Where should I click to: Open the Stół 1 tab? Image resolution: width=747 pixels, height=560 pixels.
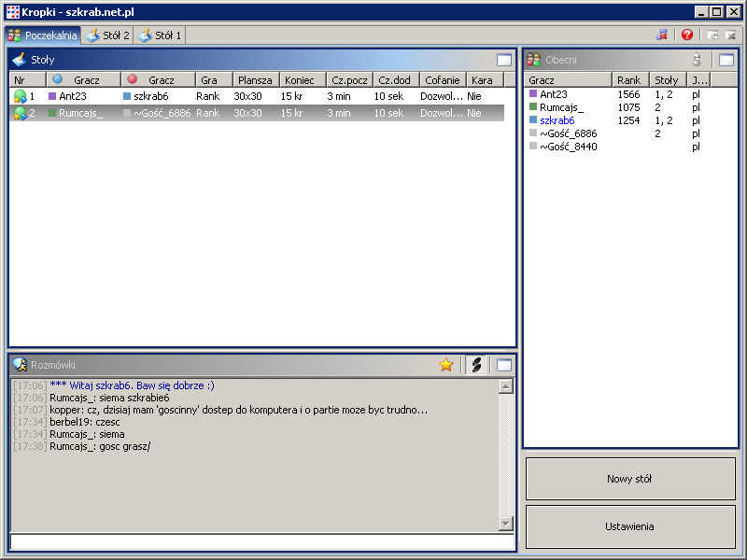160,35
